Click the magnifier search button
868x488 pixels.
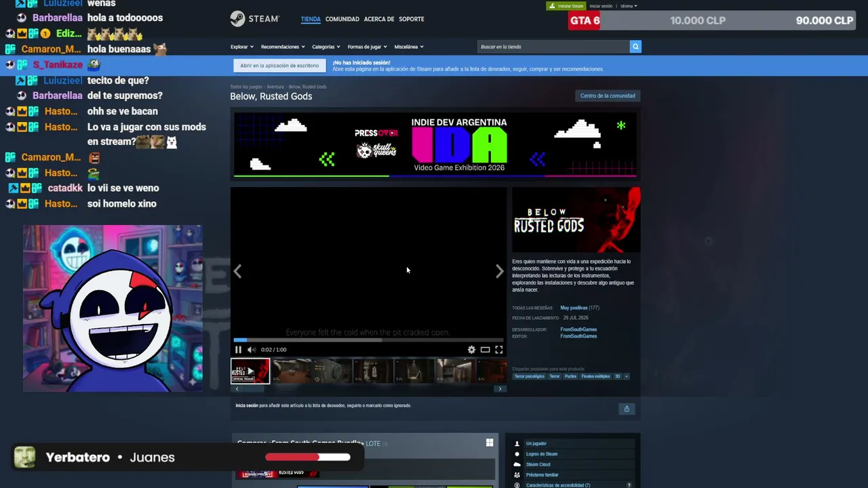635,47
